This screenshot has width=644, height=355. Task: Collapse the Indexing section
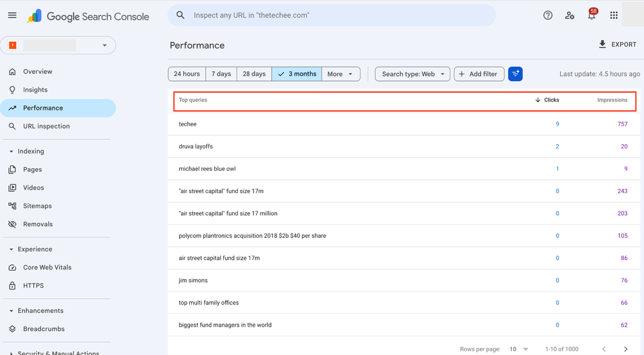point(11,151)
